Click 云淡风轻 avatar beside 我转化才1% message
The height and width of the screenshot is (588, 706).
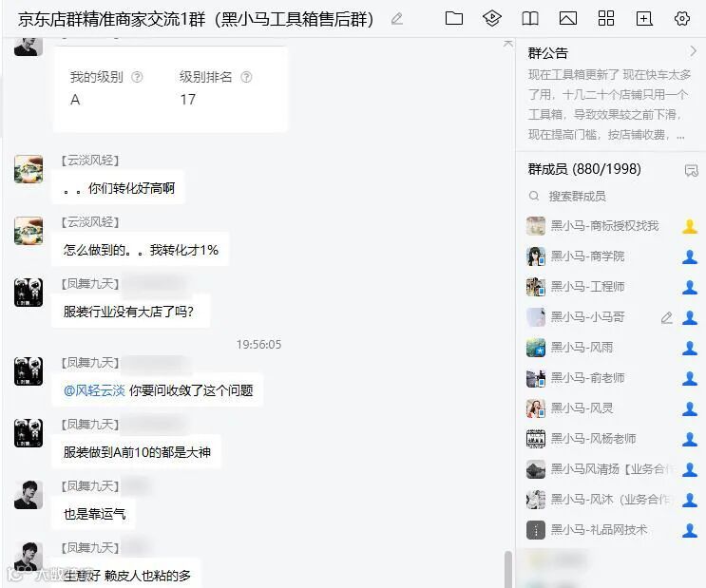tap(29, 231)
